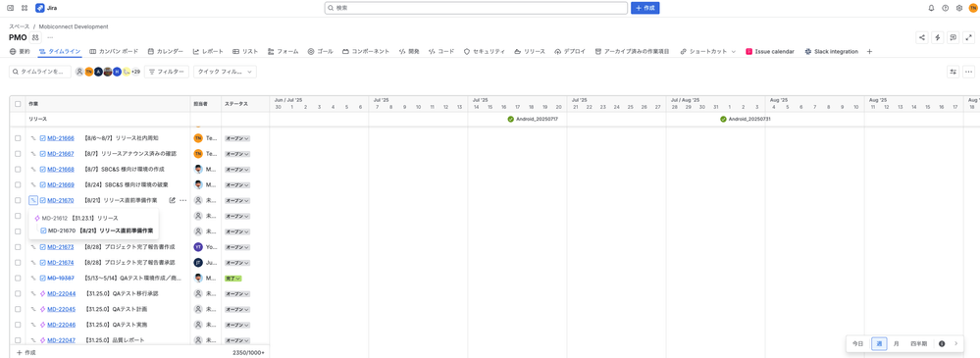The width and height of the screenshot is (980, 358).
Task: Expand status dropdown for MD-21667
Action: [237, 154]
